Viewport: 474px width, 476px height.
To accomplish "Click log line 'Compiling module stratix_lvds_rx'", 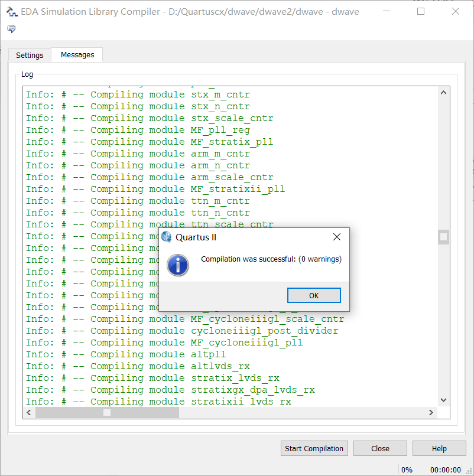I will 152,379.
